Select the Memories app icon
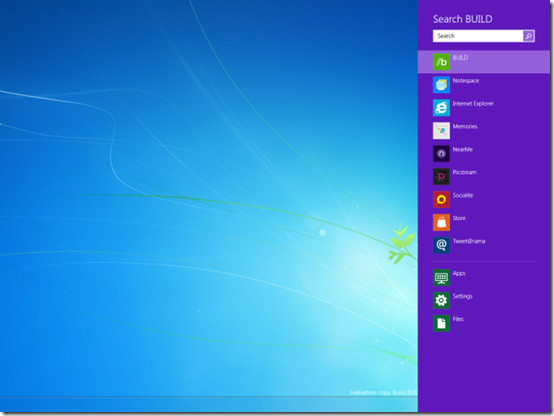The image size is (554, 416). [x=441, y=131]
